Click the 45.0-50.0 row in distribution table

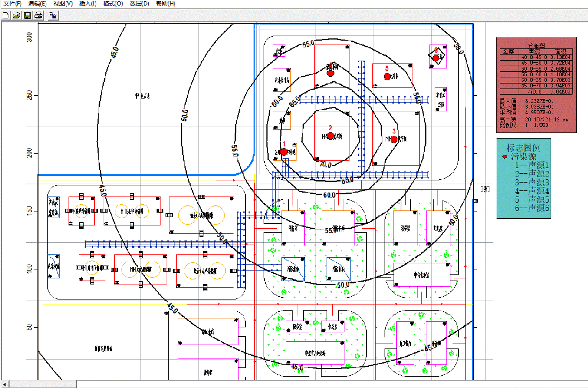pos(537,63)
